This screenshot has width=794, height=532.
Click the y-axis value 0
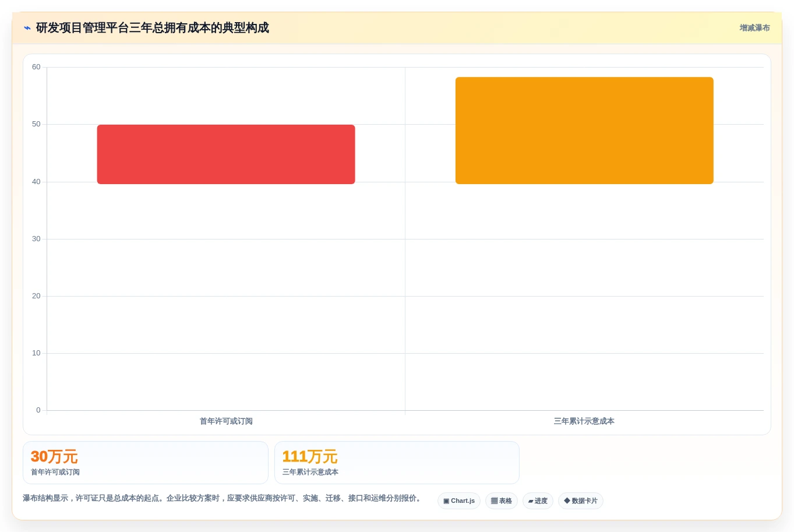tap(38, 410)
